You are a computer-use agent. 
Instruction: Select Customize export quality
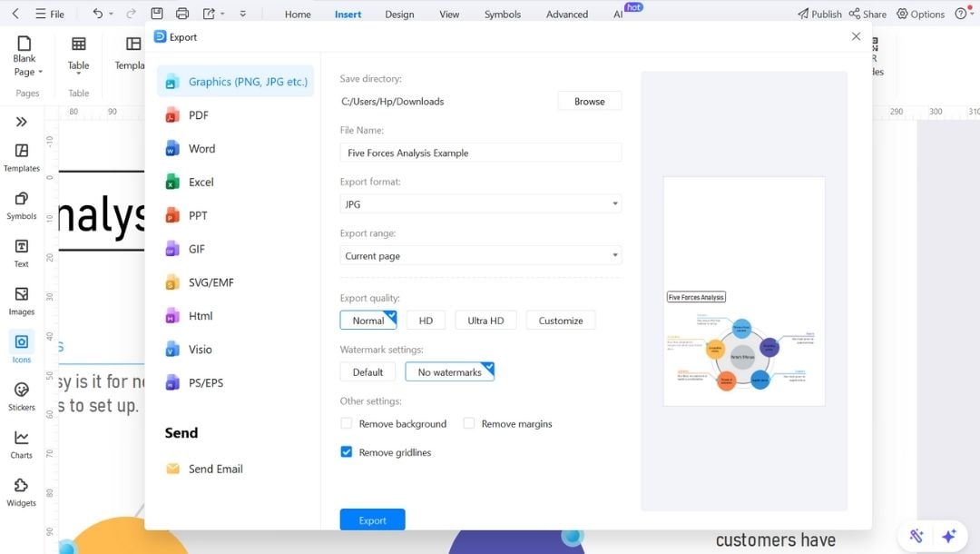pos(561,321)
